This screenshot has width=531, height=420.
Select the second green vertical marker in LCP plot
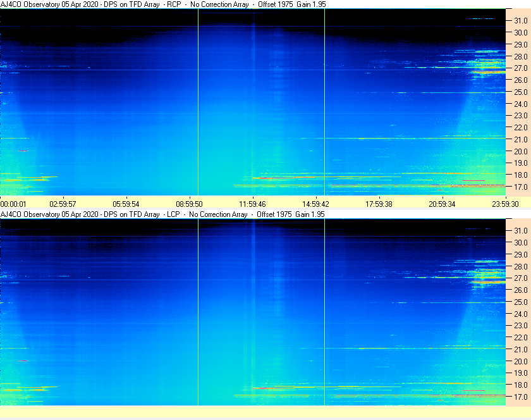pos(324,312)
